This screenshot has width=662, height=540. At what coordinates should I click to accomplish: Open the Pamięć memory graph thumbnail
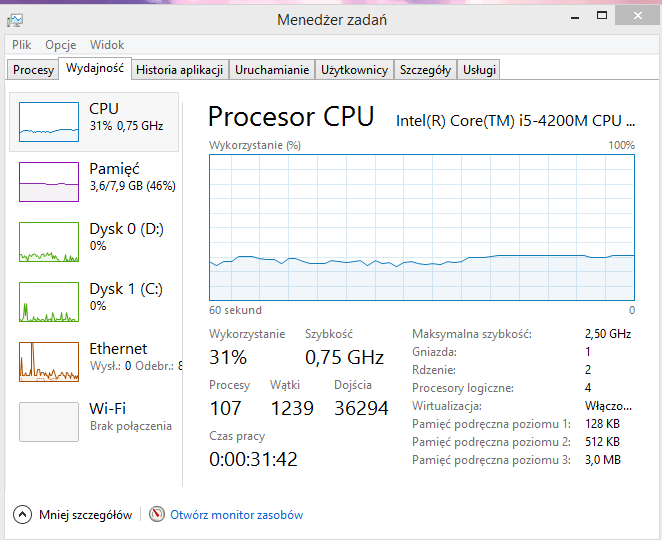49,182
